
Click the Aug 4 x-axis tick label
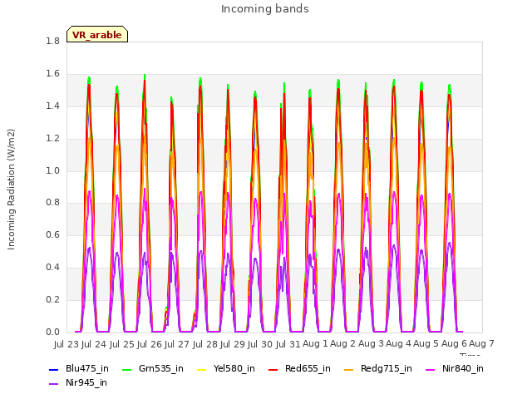pos(398,343)
